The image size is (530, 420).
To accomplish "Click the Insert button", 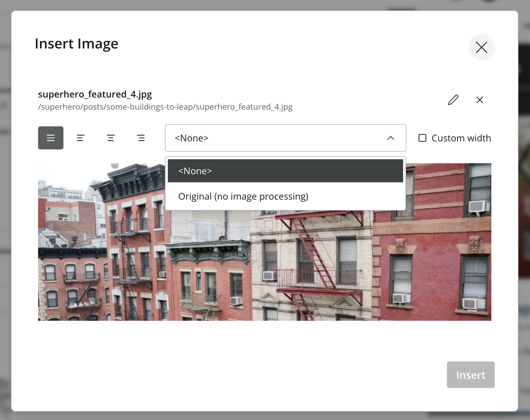I will pos(471,375).
